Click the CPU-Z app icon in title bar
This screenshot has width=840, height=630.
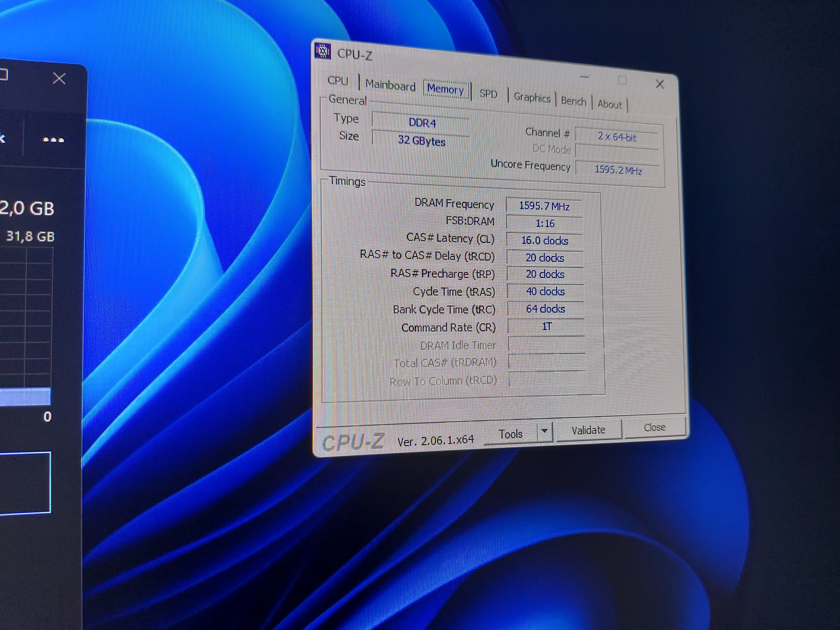[x=323, y=51]
